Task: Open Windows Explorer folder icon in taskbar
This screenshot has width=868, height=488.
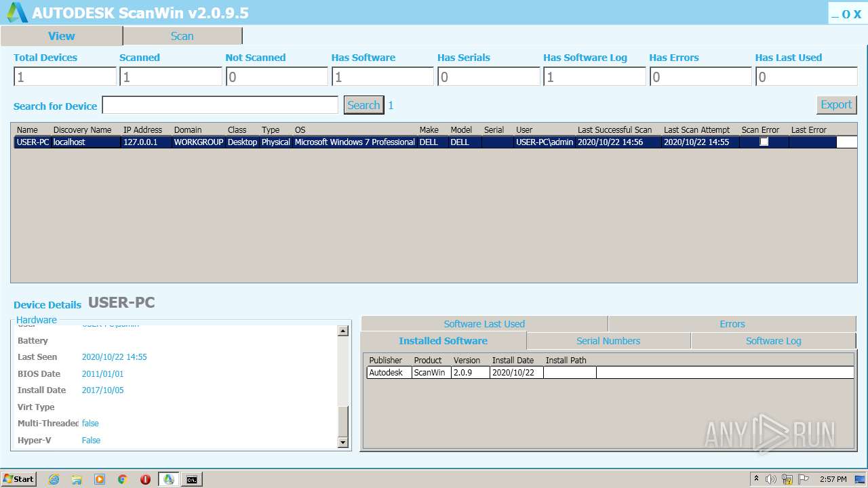Action: pyautogui.click(x=77, y=479)
